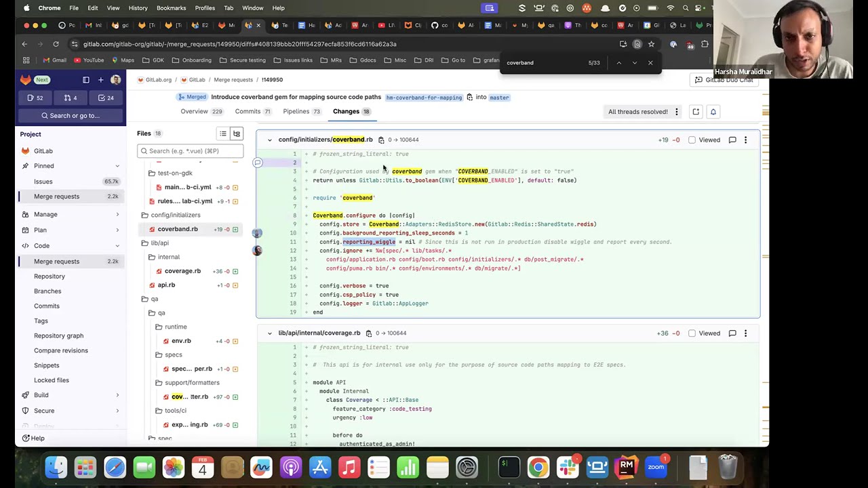Select env.rb in the file tree
Viewport: 868px width, 488px height.
tap(190, 341)
